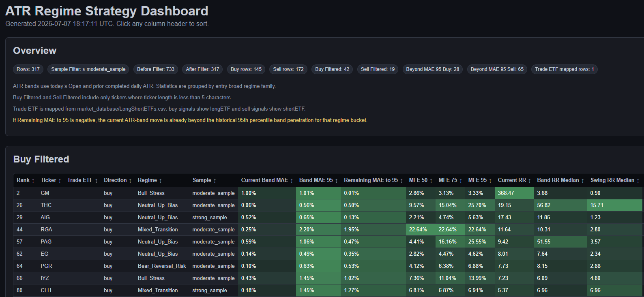Sort by Remaining MAE to 95 header
Screen dimensions: 644x297
point(373,180)
